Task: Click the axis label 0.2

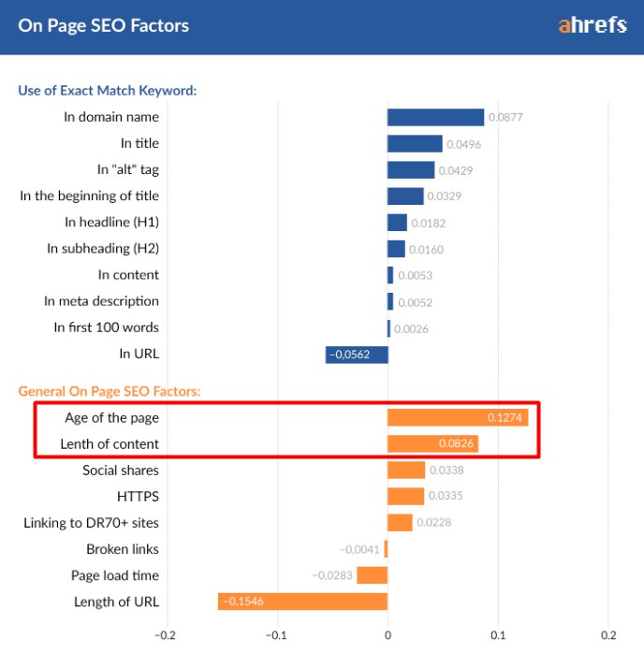Action: click(608, 635)
